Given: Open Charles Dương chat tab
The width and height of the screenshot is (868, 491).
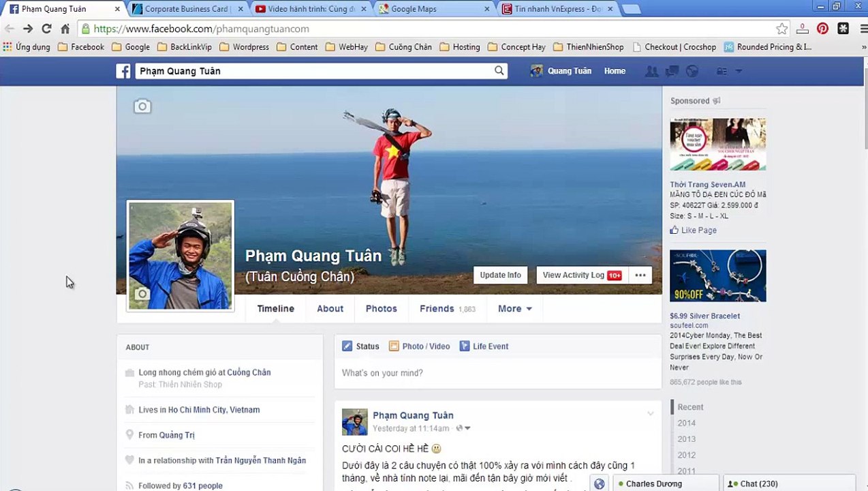Looking at the screenshot, I should pos(665,483).
